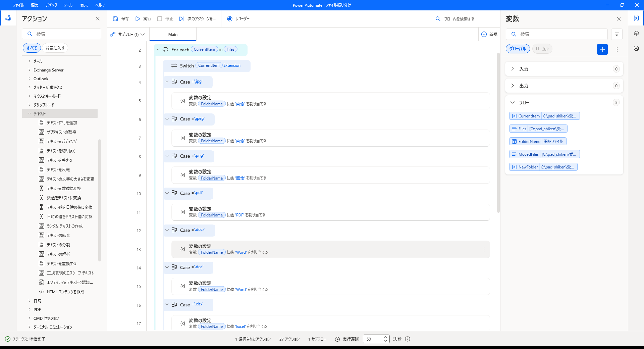644x349 pixels.
Task: Open more options for action row 13
Action: (484, 249)
